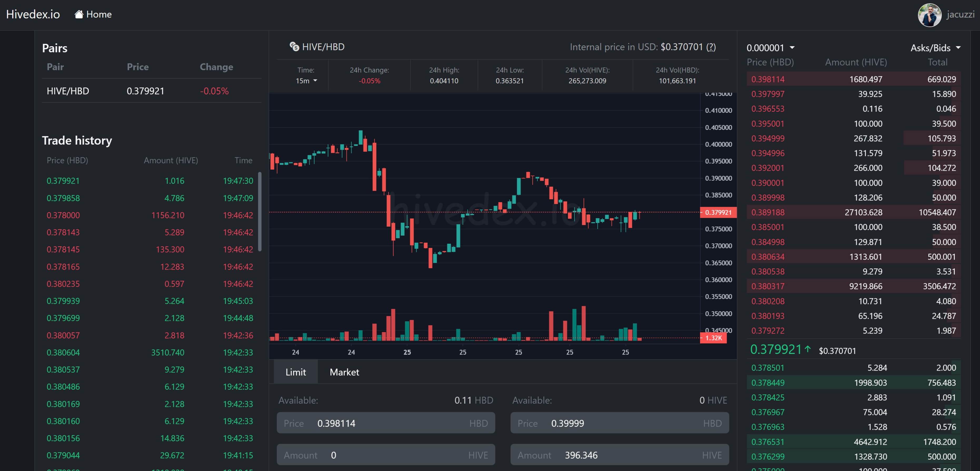
Task: Select bid order at 0.378501
Action: [x=853, y=368]
